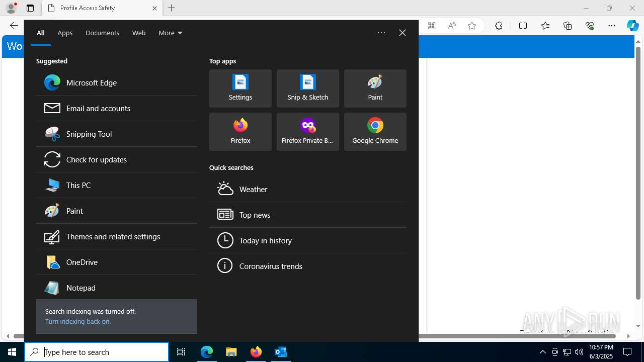Open Top news quick search
The image size is (644, 362).
[x=308, y=215]
